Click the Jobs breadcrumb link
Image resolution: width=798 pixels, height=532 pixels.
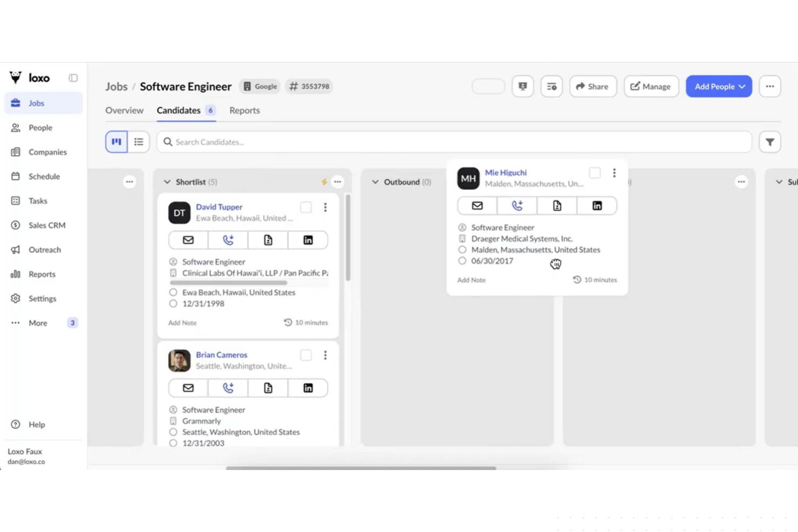pos(116,87)
